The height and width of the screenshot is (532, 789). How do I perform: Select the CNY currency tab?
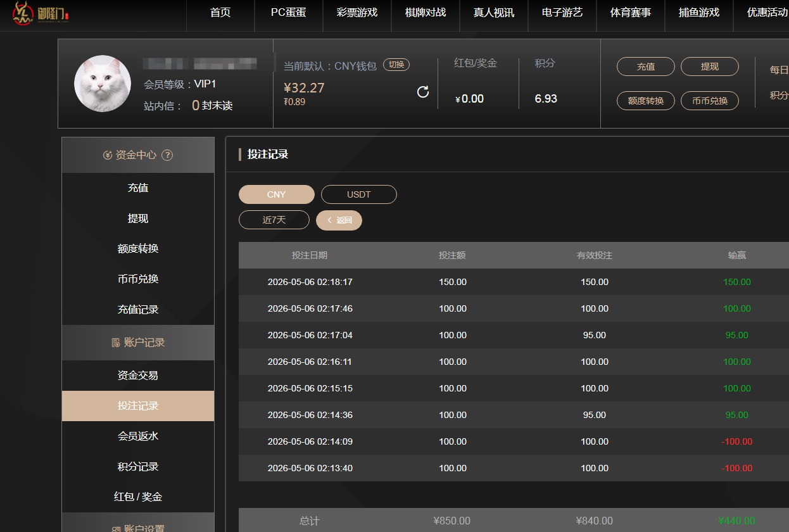[277, 194]
